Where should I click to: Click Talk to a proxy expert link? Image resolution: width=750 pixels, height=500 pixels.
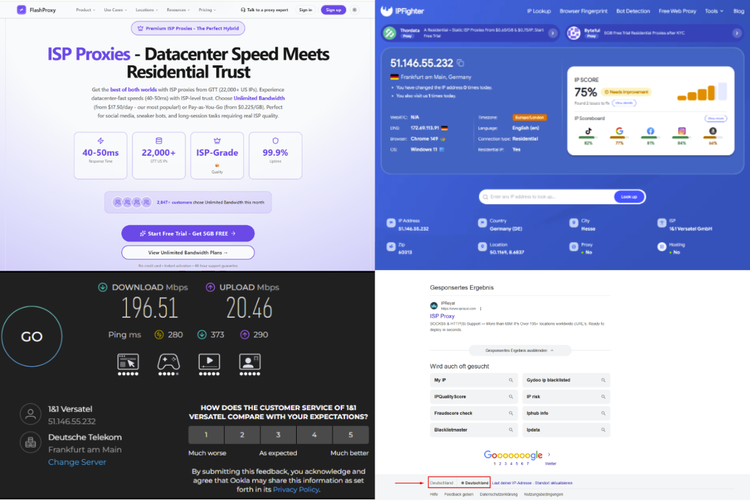(264, 10)
